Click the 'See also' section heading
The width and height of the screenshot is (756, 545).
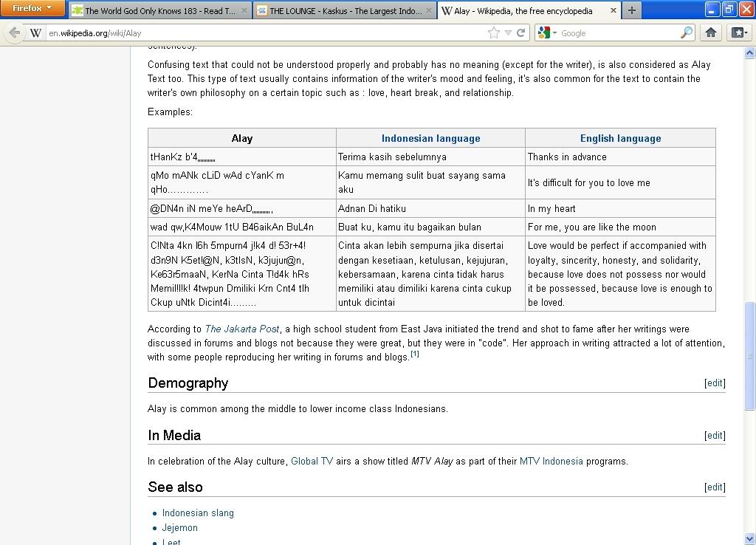click(175, 487)
